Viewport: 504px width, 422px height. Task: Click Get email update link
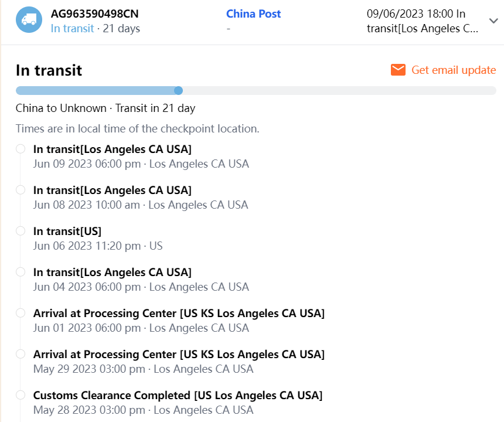coord(454,70)
